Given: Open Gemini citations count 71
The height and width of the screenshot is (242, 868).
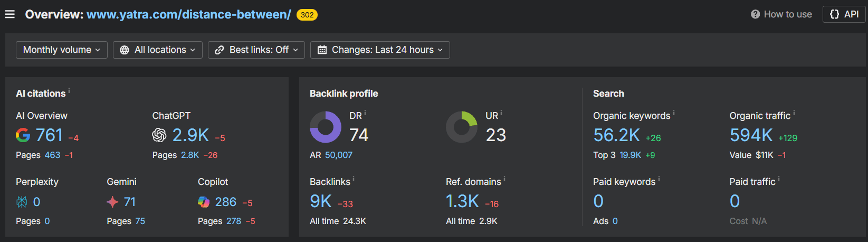Looking at the screenshot, I should pos(130,202).
